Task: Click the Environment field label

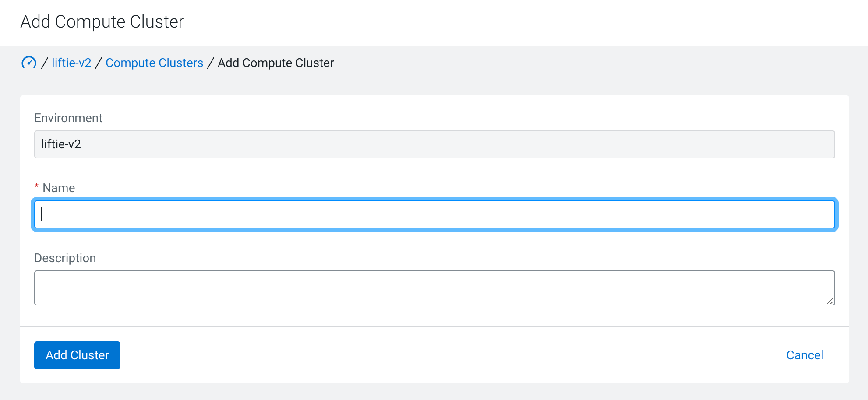Action: point(68,118)
